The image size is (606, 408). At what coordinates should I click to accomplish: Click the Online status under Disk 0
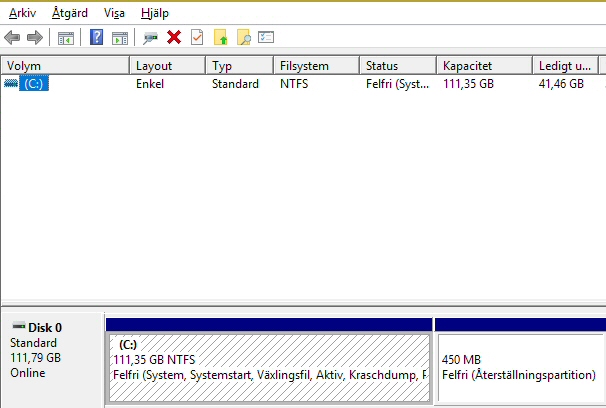[x=27, y=373]
